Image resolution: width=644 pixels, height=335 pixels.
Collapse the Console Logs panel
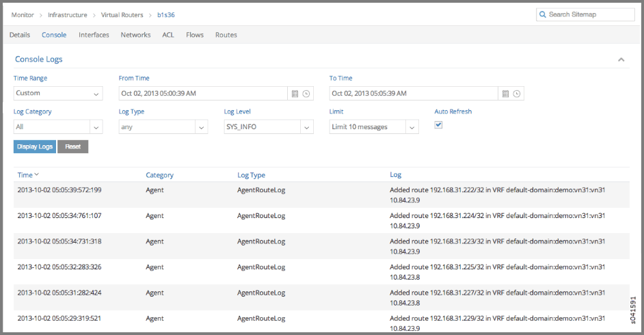pos(621,59)
